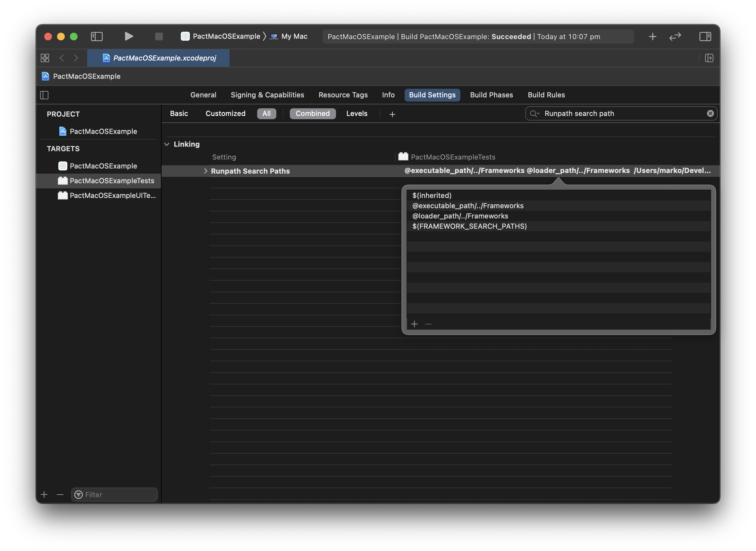Add an editor on the right
The image size is (756, 551).
[x=709, y=58]
